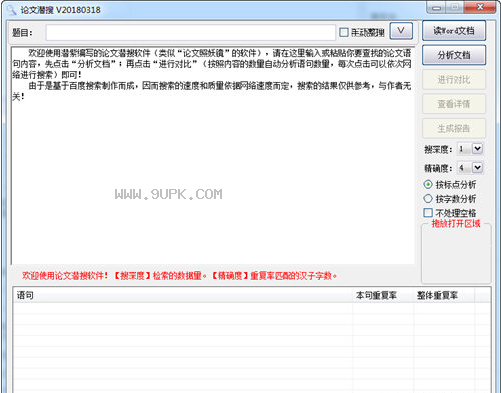Open the search depth dropdown arrow
This screenshot has width=501, height=393.
click(x=477, y=149)
